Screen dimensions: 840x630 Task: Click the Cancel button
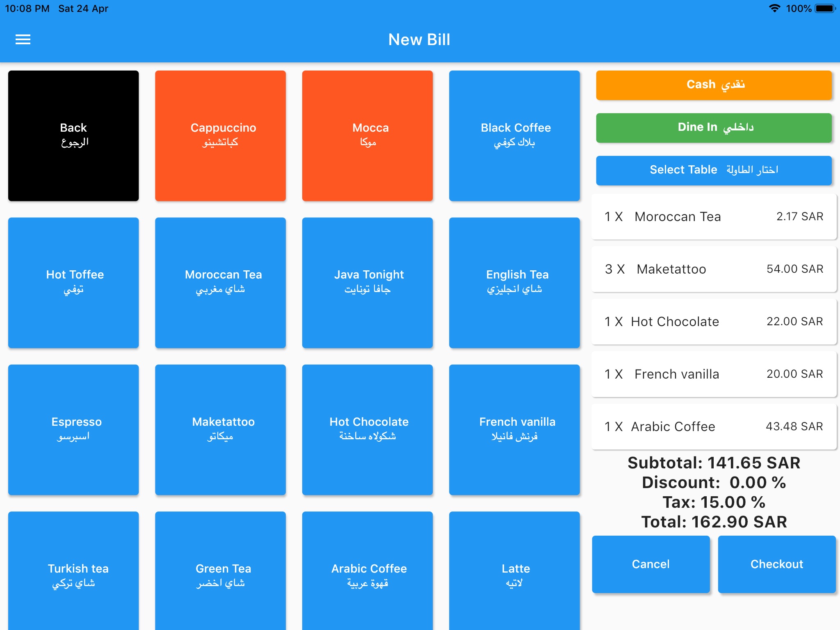pyautogui.click(x=651, y=564)
